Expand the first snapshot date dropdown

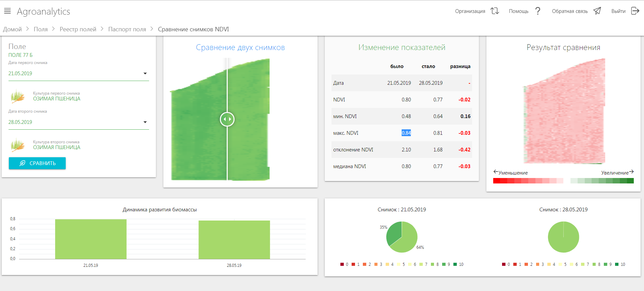tap(145, 74)
